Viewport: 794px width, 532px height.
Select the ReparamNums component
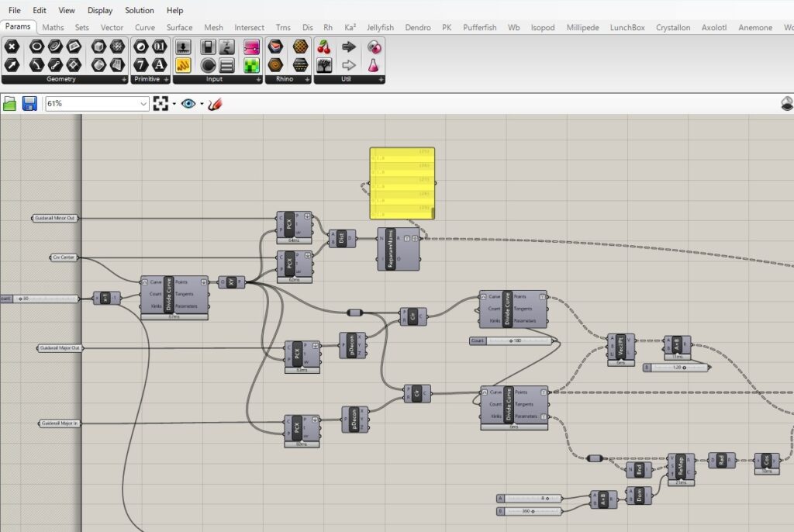click(x=399, y=249)
